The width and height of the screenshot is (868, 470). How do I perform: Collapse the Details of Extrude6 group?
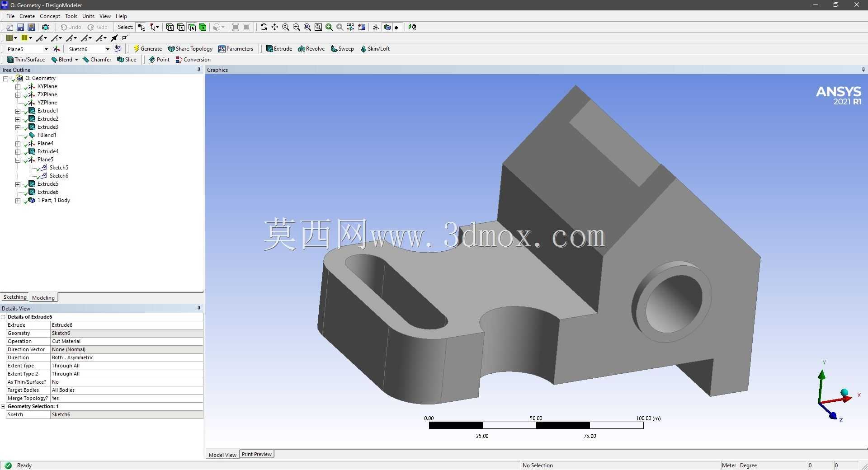[x=3, y=317]
